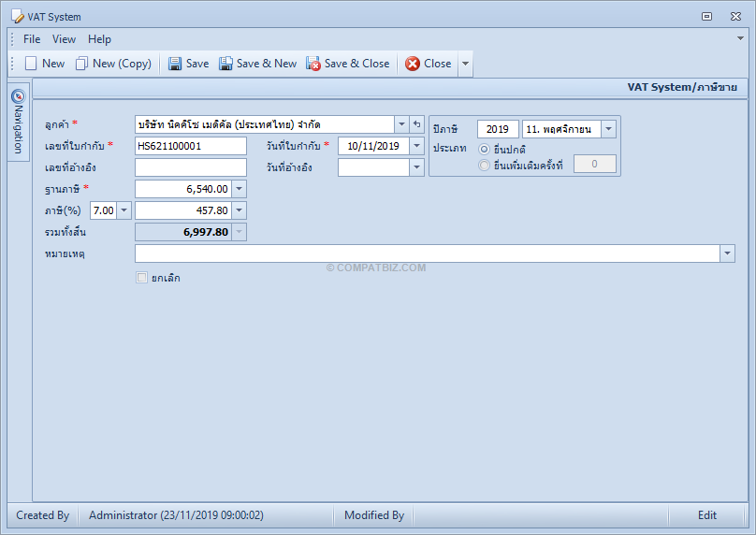The image size is (756, 535).
Task: Click the Save floppy disk icon
Action: 175,64
